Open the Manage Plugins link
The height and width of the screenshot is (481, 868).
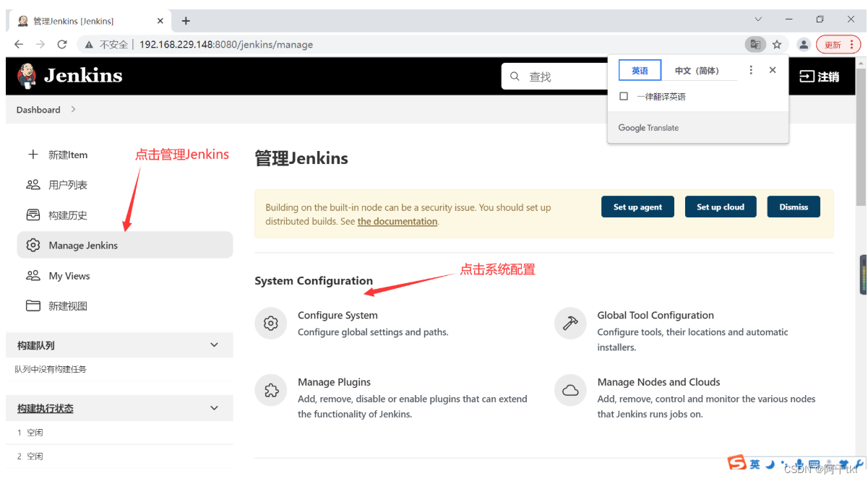[334, 382]
